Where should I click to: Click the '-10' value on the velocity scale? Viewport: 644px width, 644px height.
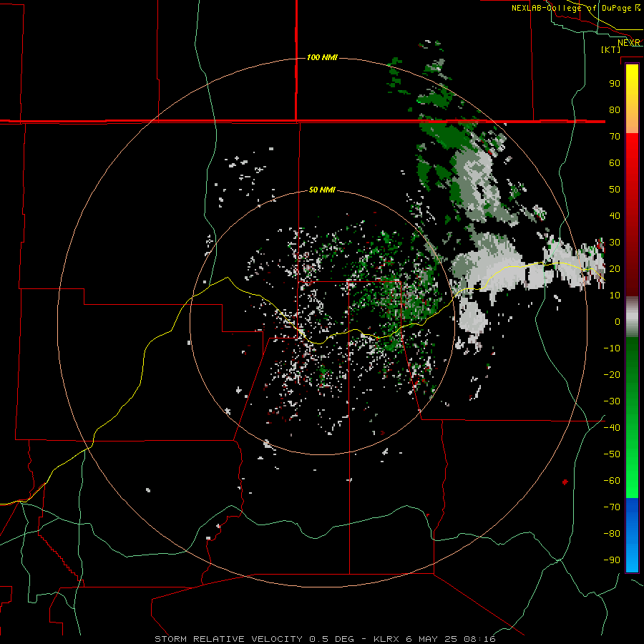[x=612, y=348]
